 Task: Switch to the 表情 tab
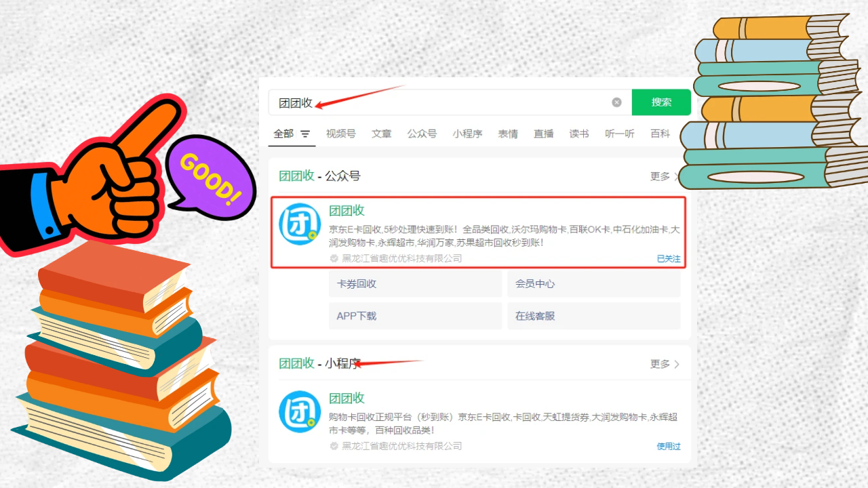tap(508, 134)
